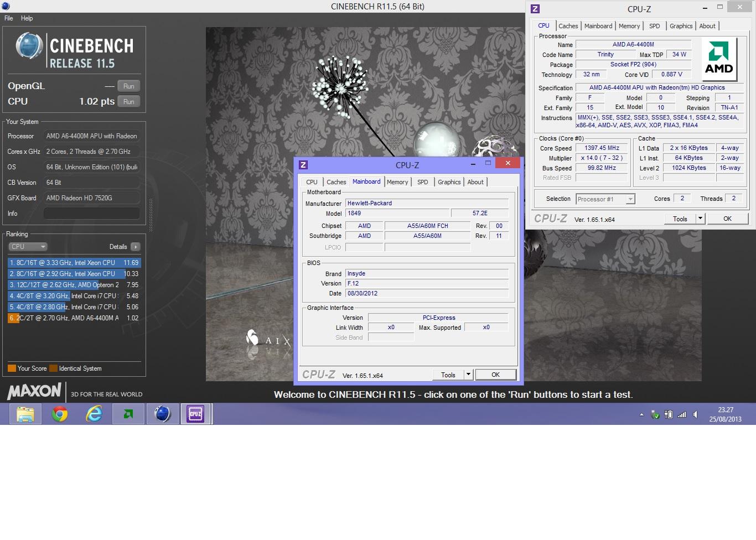Screen dimensions: 756x540
Task: Show hidden tray icons arrow
Action: pos(641,414)
